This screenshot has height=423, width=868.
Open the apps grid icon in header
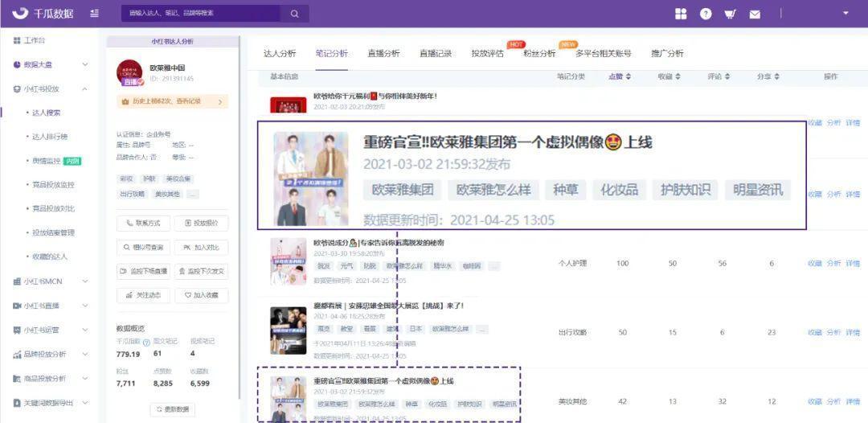681,14
